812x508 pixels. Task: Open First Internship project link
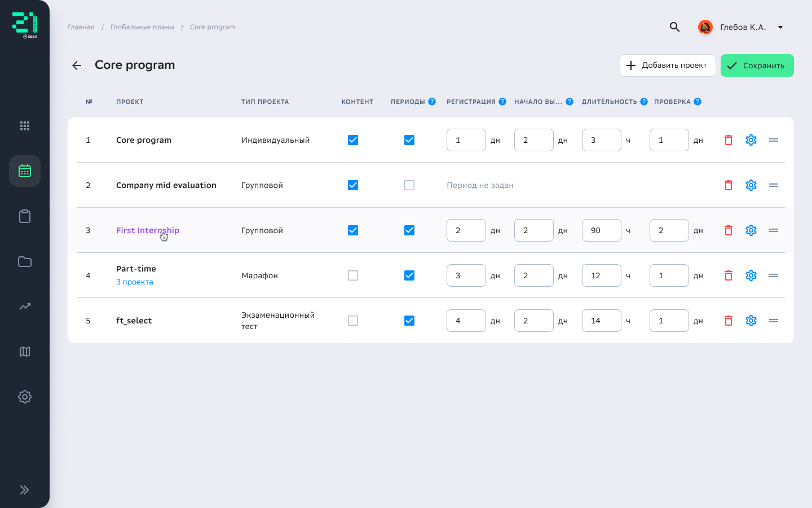pos(148,230)
